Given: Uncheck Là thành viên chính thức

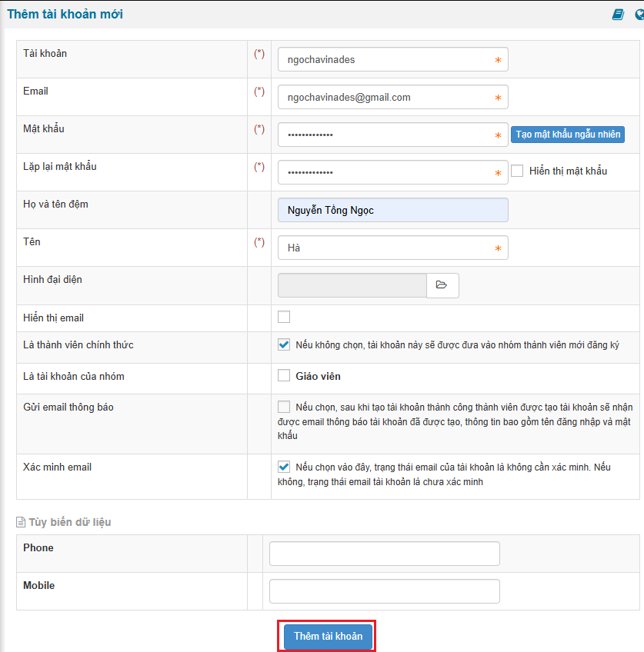Looking at the screenshot, I should tap(284, 344).
